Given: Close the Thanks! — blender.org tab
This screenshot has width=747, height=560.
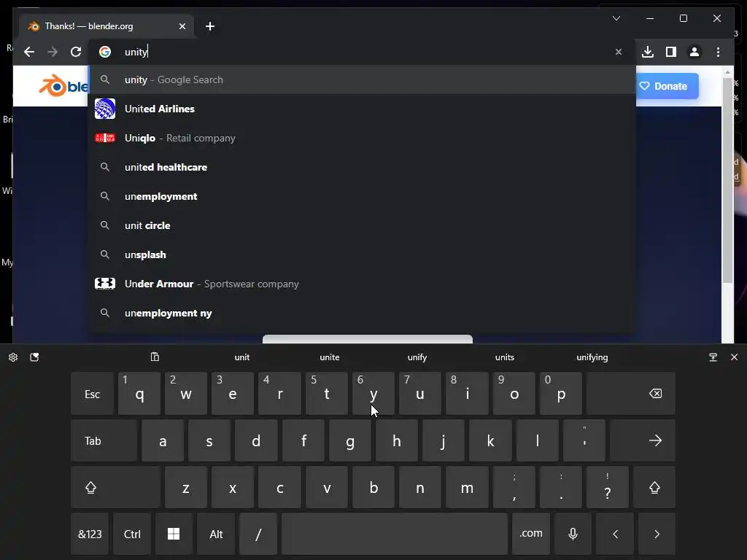Looking at the screenshot, I should pyautogui.click(x=182, y=26).
